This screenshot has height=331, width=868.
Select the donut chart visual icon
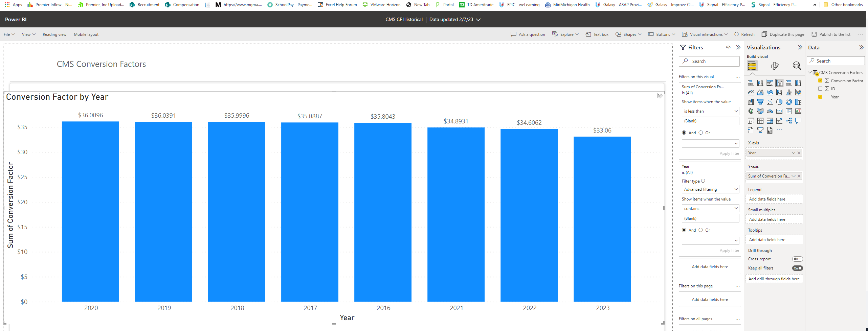pos(788,102)
